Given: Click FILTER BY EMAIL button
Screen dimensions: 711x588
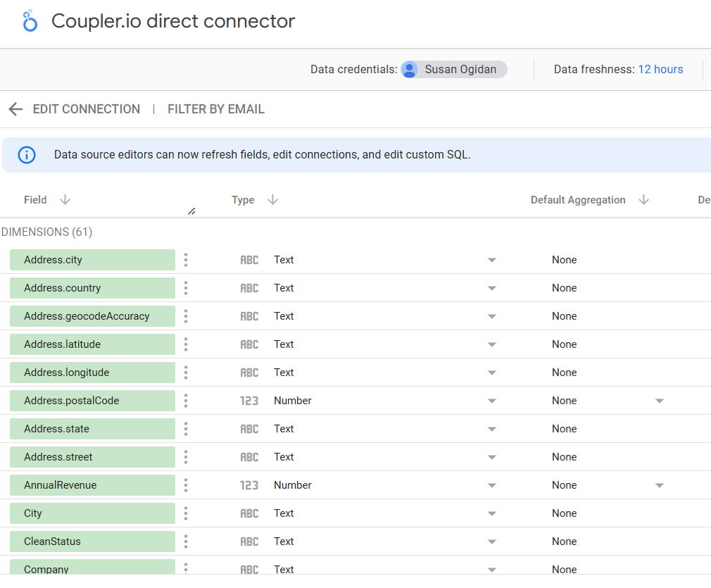Looking at the screenshot, I should click(x=216, y=109).
